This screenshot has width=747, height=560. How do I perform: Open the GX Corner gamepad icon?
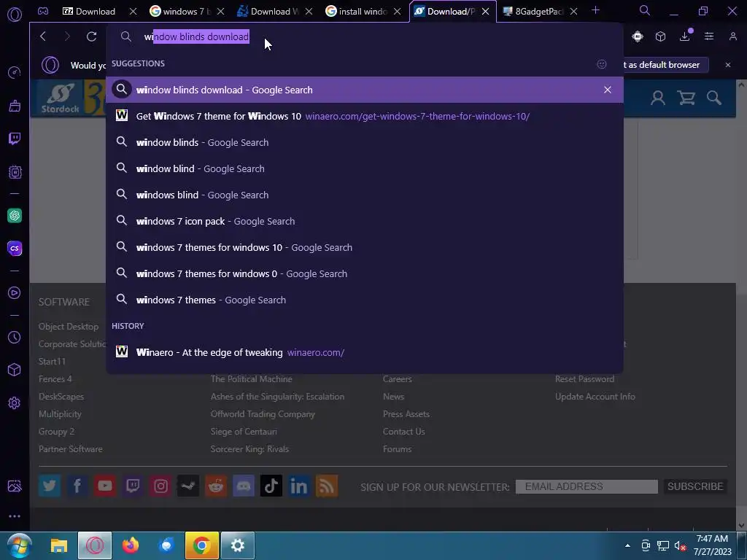[43, 11]
